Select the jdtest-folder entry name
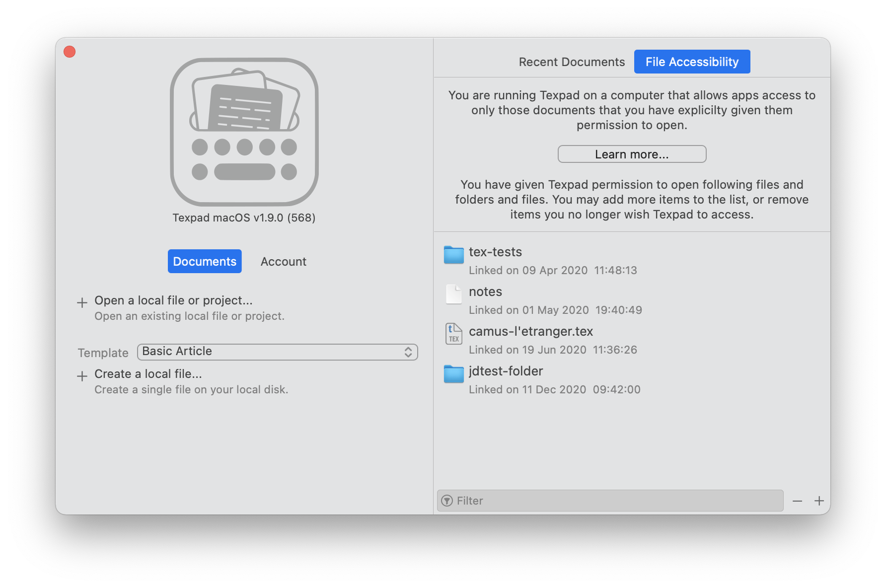 click(506, 371)
